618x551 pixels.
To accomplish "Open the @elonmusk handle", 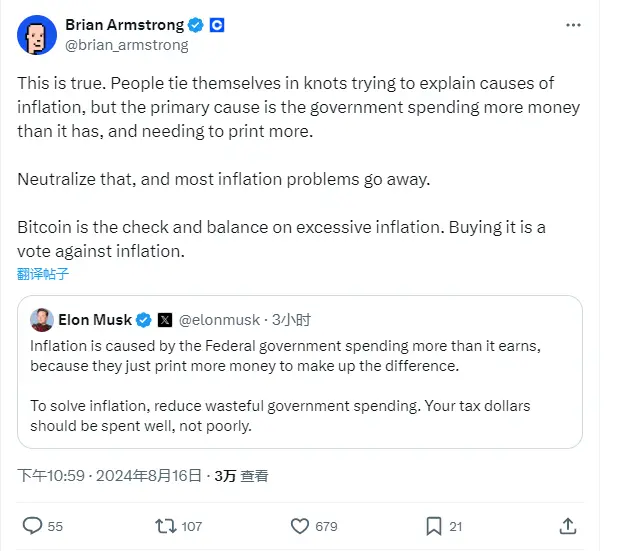I will pyautogui.click(x=218, y=320).
